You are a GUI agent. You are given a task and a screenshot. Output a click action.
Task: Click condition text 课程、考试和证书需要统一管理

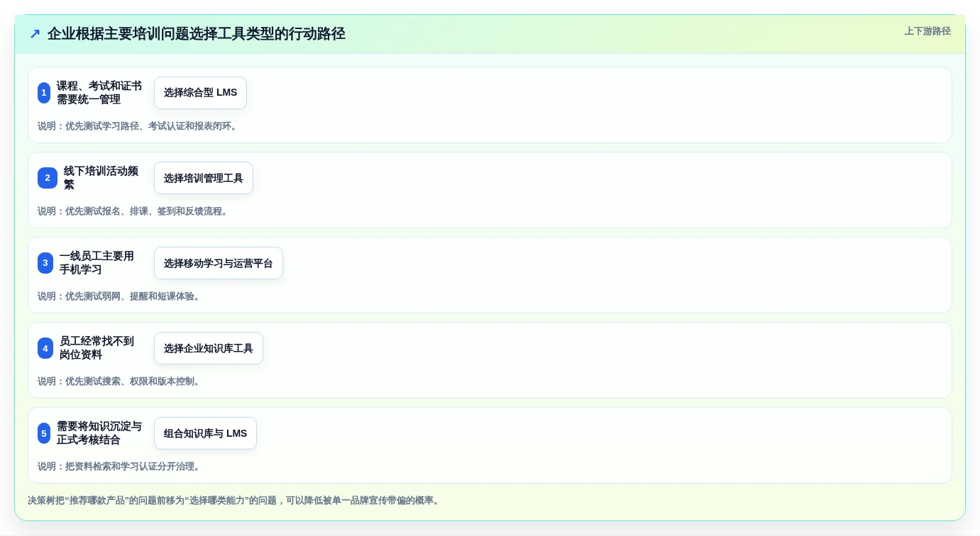coord(99,93)
